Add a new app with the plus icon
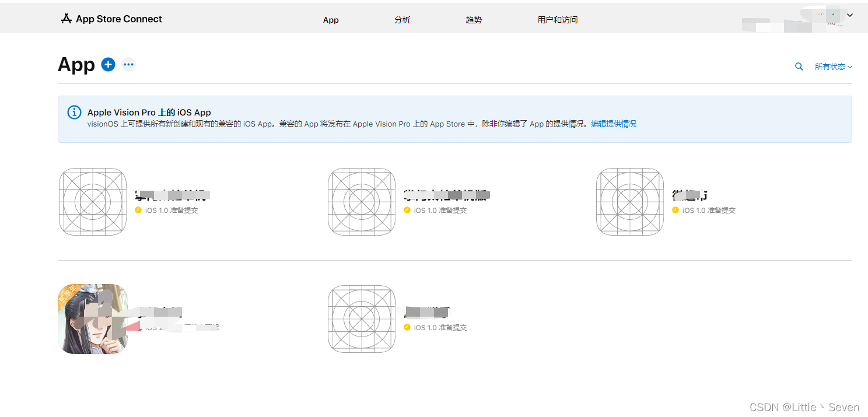The image size is (868, 417). (x=108, y=64)
